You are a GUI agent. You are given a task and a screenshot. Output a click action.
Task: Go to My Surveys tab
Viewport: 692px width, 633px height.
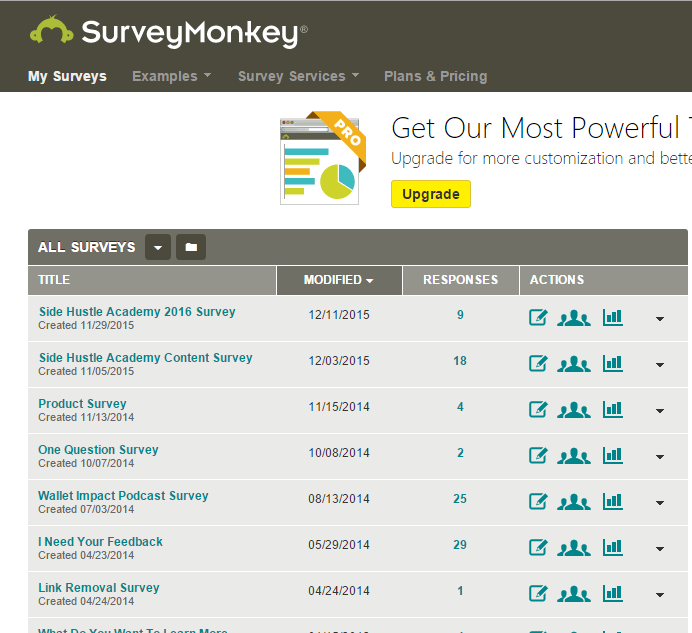(x=67, y=76)
